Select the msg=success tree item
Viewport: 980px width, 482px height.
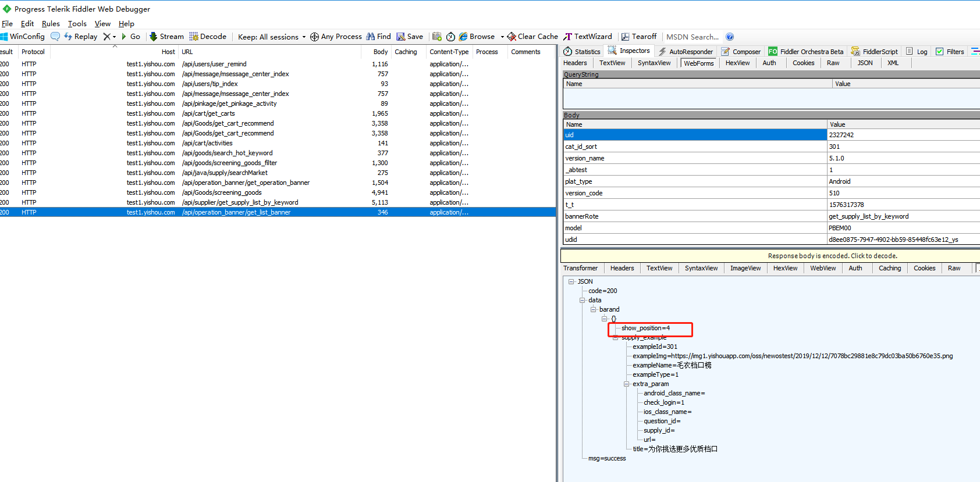(x=607, y=458)
